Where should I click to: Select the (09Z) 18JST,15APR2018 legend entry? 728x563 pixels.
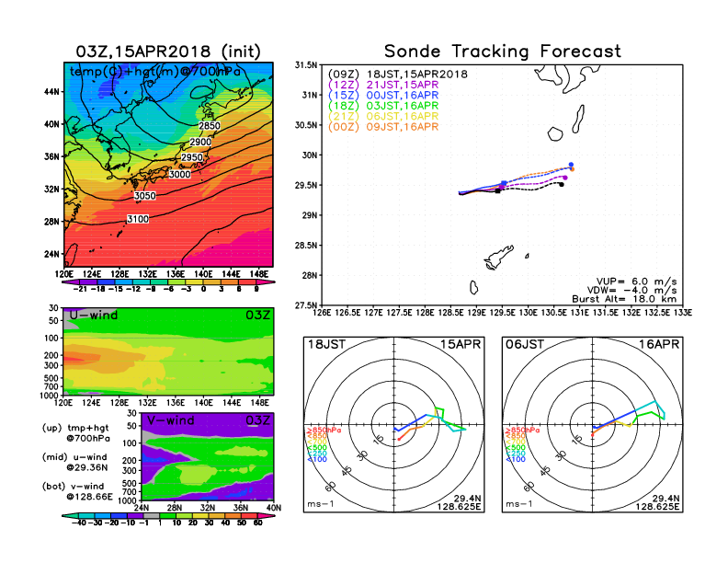click(x=398, y=74)
